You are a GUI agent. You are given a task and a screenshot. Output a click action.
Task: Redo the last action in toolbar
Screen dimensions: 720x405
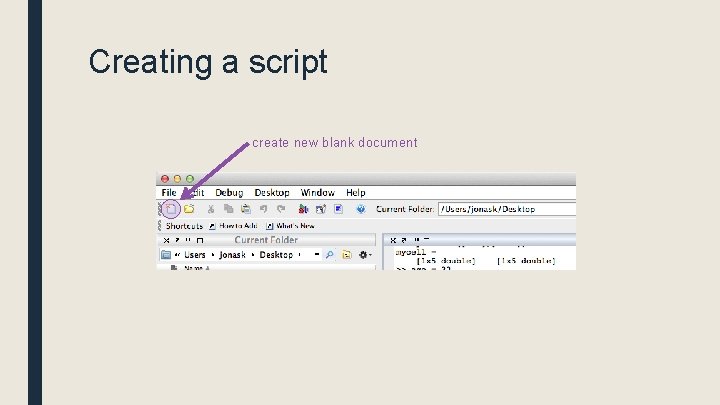[281, 209]
